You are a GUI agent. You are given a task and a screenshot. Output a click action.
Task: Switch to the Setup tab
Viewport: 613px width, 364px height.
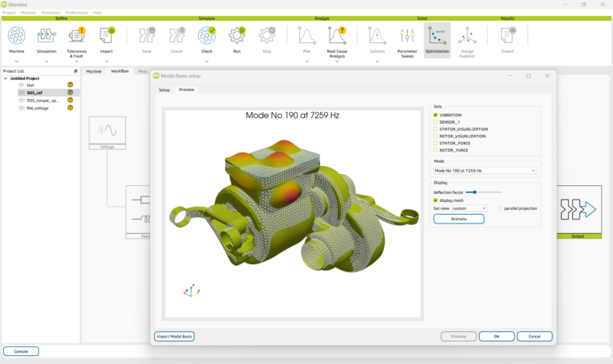(x=164, y=90)
